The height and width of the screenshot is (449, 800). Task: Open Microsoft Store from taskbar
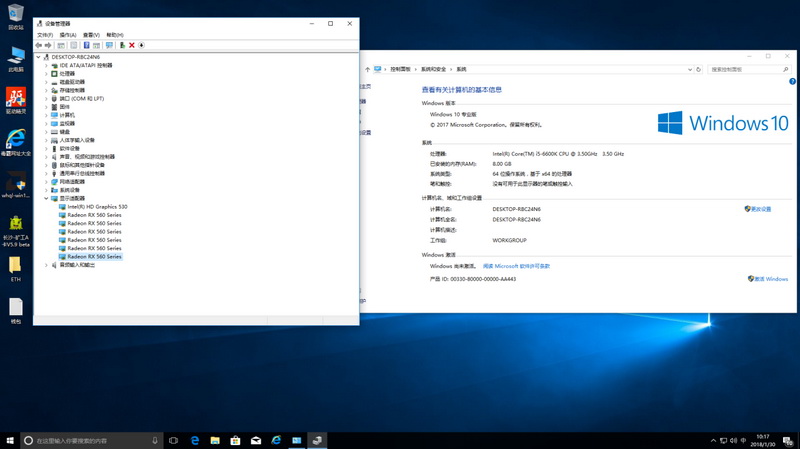tap(235, 440)
